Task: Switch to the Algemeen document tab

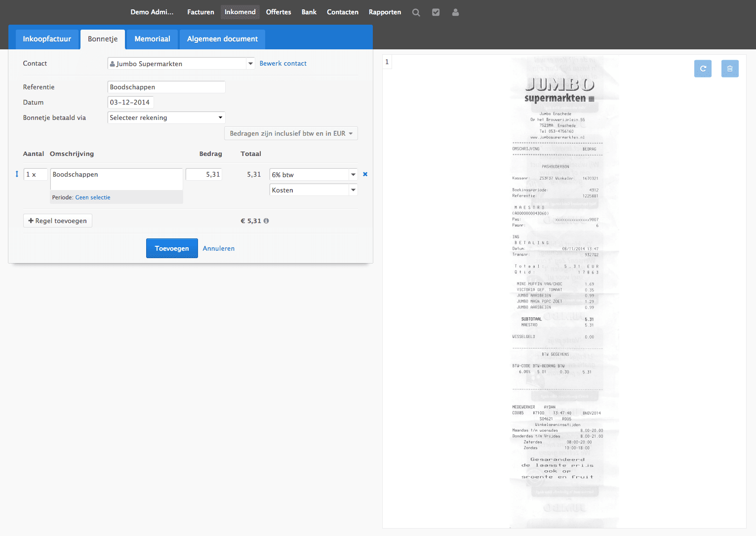Action: [222, 39]
